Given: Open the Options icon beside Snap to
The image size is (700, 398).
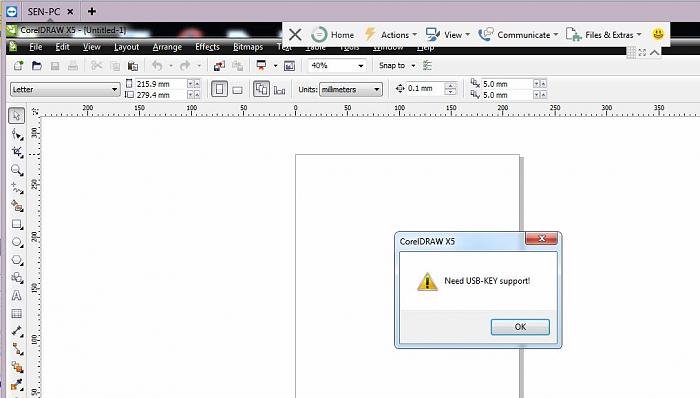Looking at the screenshot, I should 427,66.
